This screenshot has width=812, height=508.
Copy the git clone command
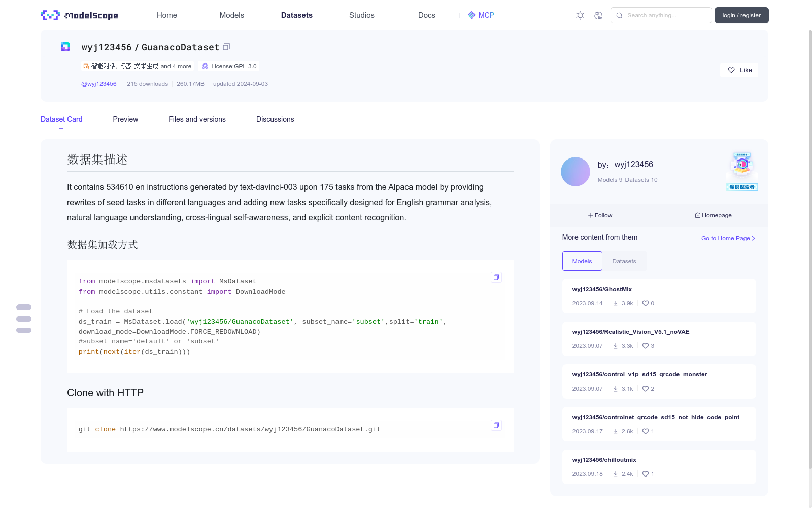[496, 425]
